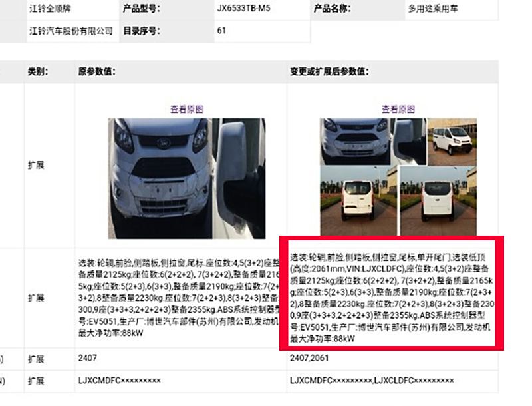Select product model value JX6533TB-M5
The image size is (532, 406).
pos(243,8)
